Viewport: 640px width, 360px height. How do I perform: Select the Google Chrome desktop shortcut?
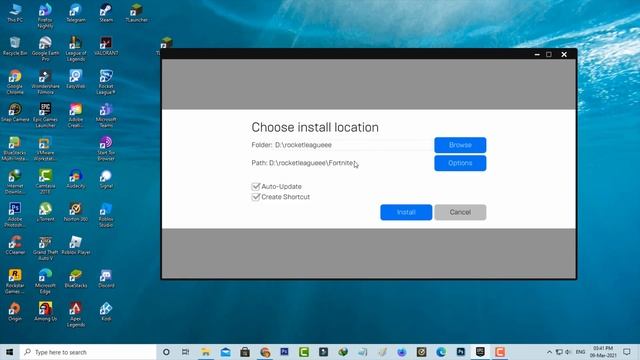(x=15, y=82)
